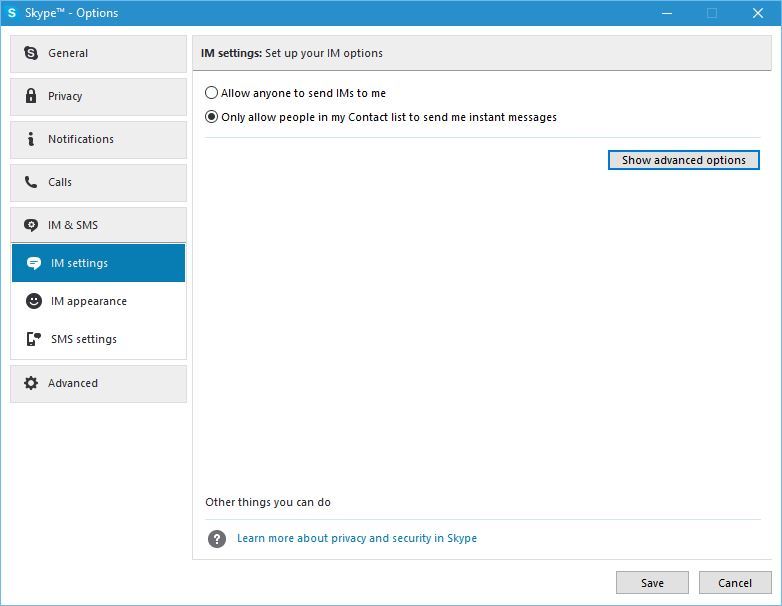The width and height of the screenshot is (782, 606).
Task: Click the smiley face icon for IM appearance
Action: pos(33,301)
